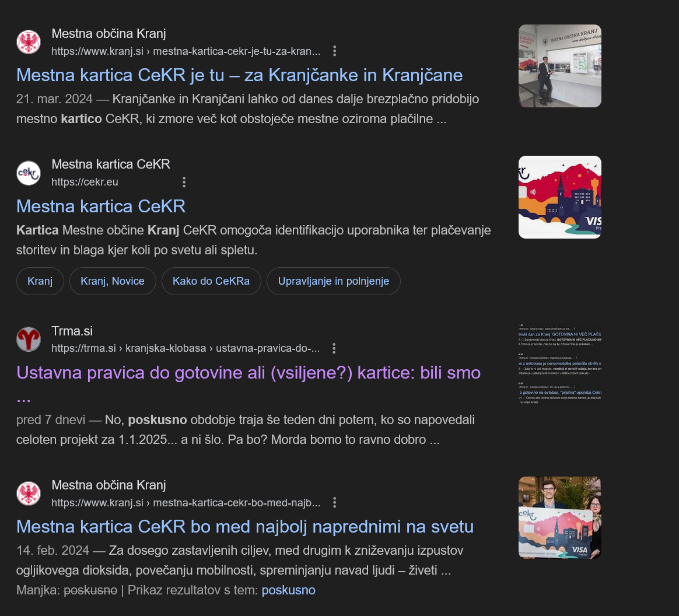Open the Trma.si search-results screenshot thumbnail

click(560, 363)
